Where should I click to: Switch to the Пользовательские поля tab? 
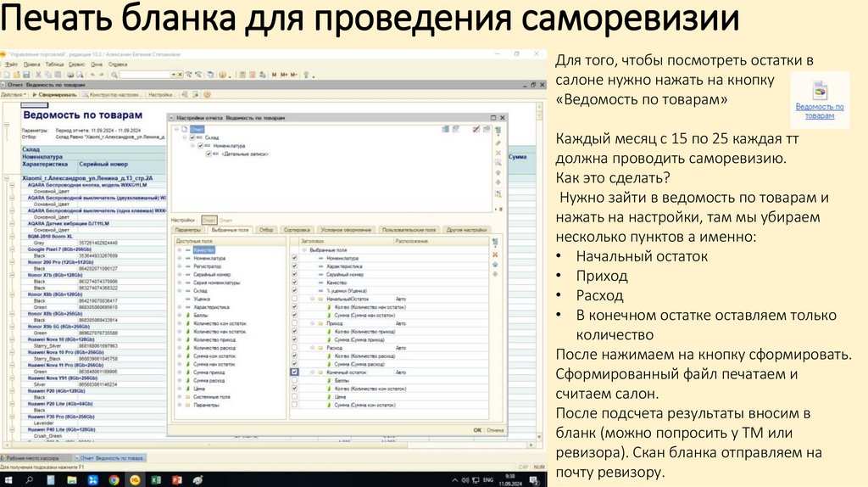pos(409,229)
